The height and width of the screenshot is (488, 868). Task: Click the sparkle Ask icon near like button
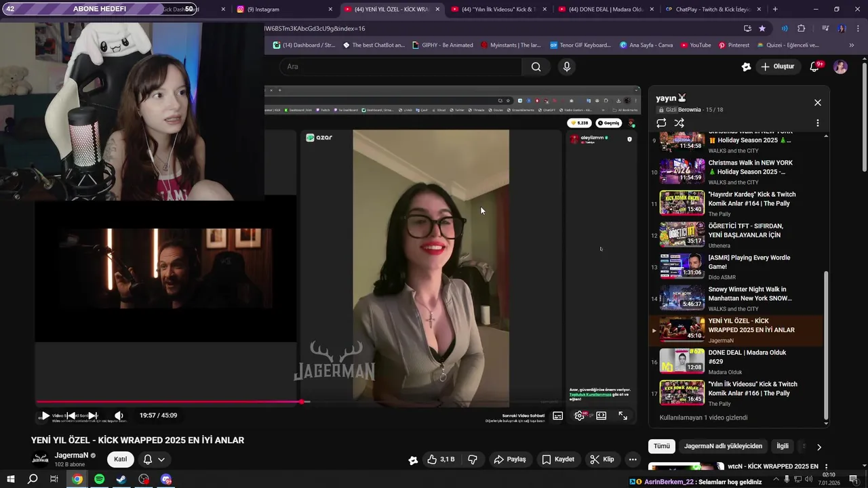tap(413, 460)
